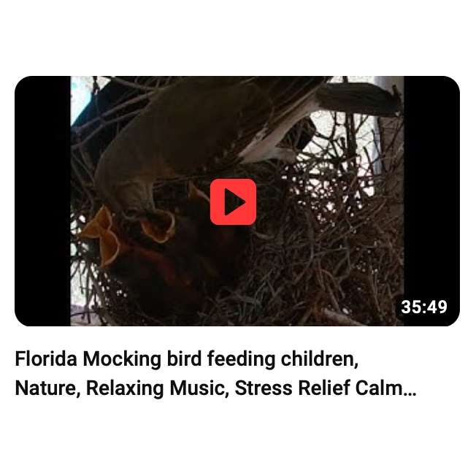Screen dimensions: 476x476
Task: Click the truncated title ellipsis after Calm
Action: tap(410, 388)
